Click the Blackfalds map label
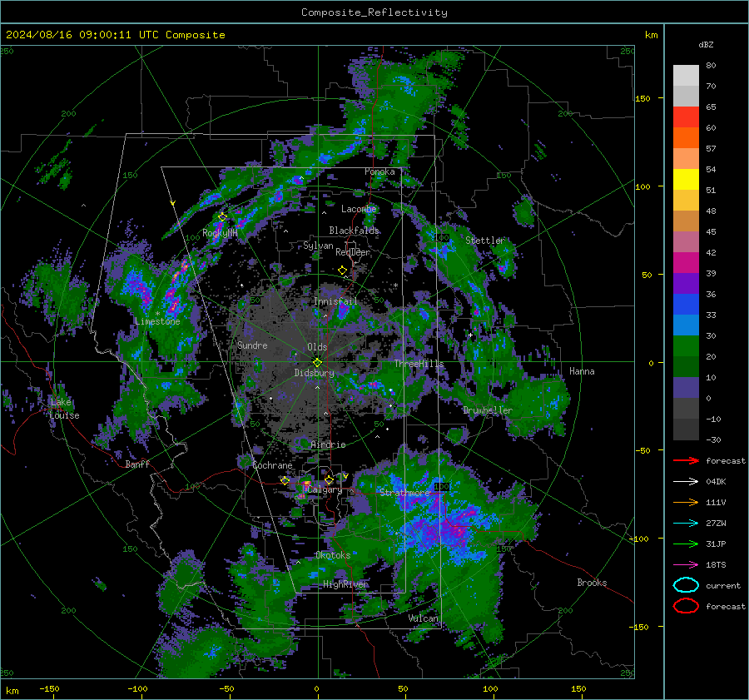This screenshot has width=749, height=700. tap(354, 231)
